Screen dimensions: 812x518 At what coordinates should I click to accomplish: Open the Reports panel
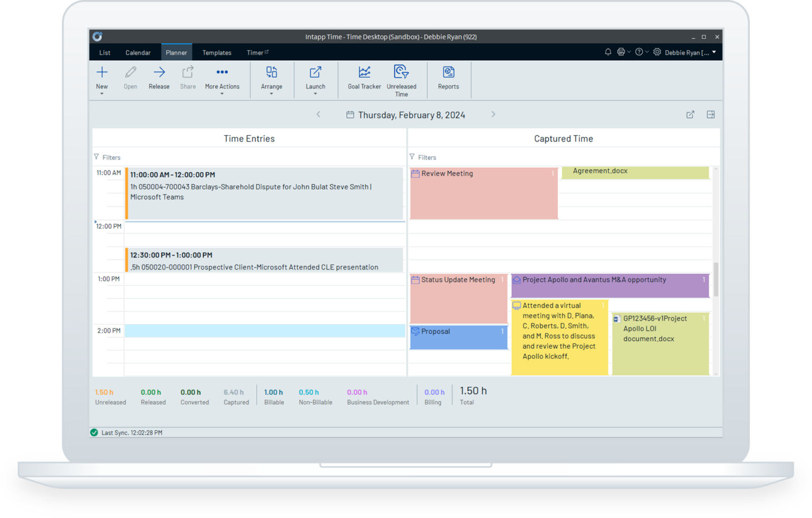[448, 78]
